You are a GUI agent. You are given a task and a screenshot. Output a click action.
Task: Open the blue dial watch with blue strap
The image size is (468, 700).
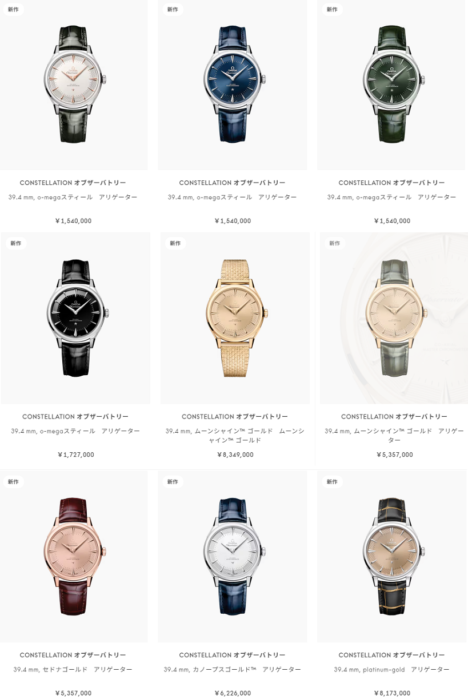pyautogui.click(x=235, y=84)
